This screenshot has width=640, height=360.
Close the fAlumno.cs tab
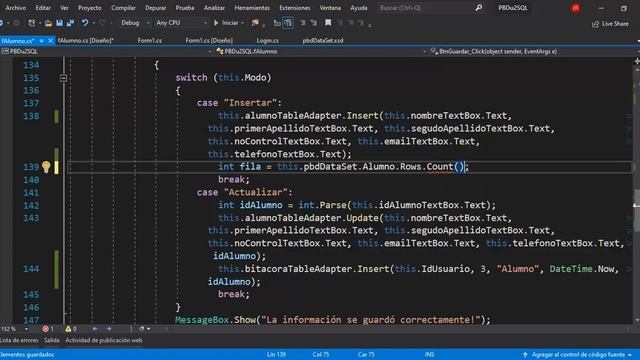pyautogui.click(x=51, y=40)
